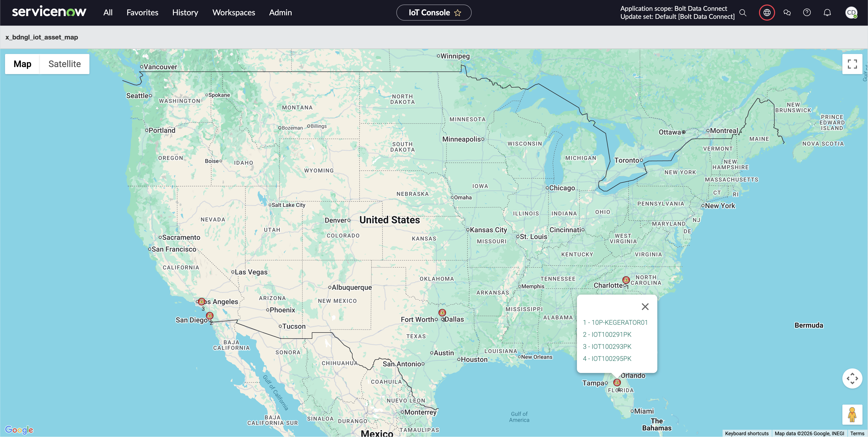The width and height of the screenshot is (868, 437).
Task: Close the asset info popup
Action: coord(645,307)
